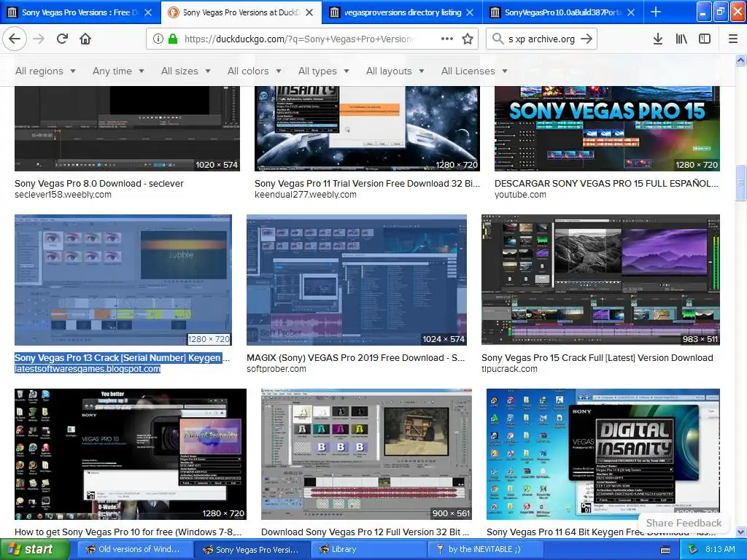The image size is (747, 560).
Task: Click the page scrollbar down arrow
Action: click(741, 532)
